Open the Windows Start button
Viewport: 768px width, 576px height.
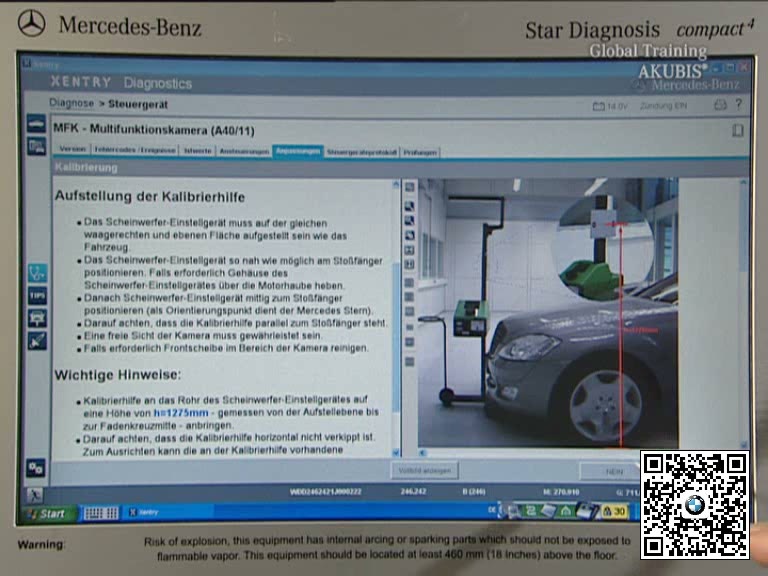click(48, 513)
